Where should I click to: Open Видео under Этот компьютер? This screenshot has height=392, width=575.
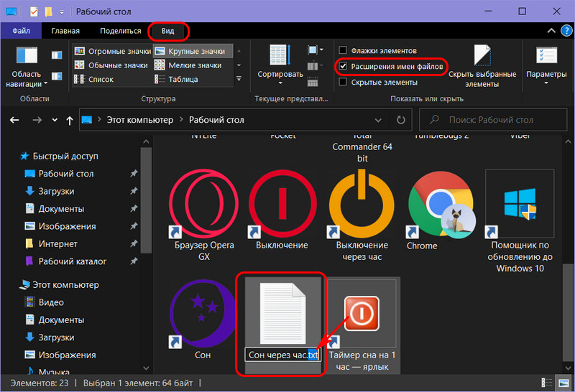tap(51, 302)
